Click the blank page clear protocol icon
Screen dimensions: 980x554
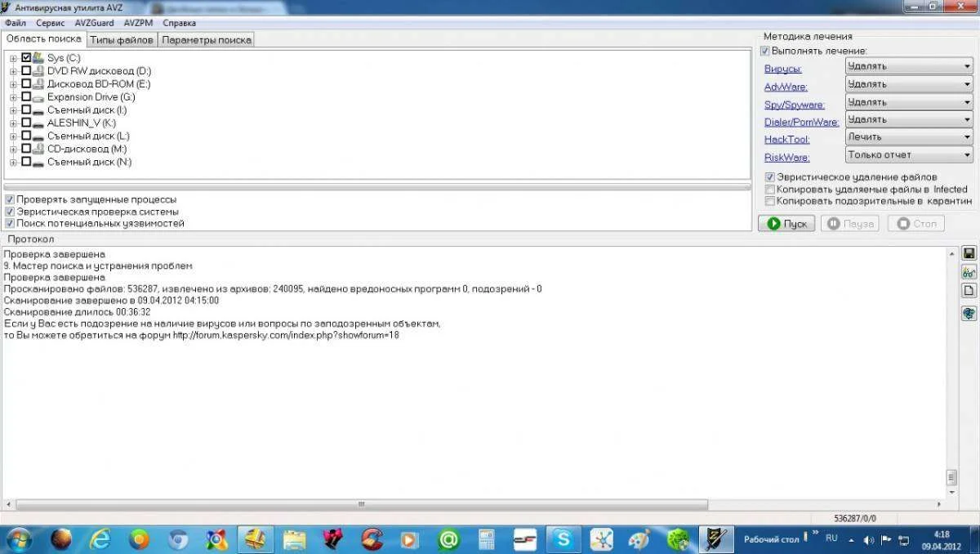[969, 290]
